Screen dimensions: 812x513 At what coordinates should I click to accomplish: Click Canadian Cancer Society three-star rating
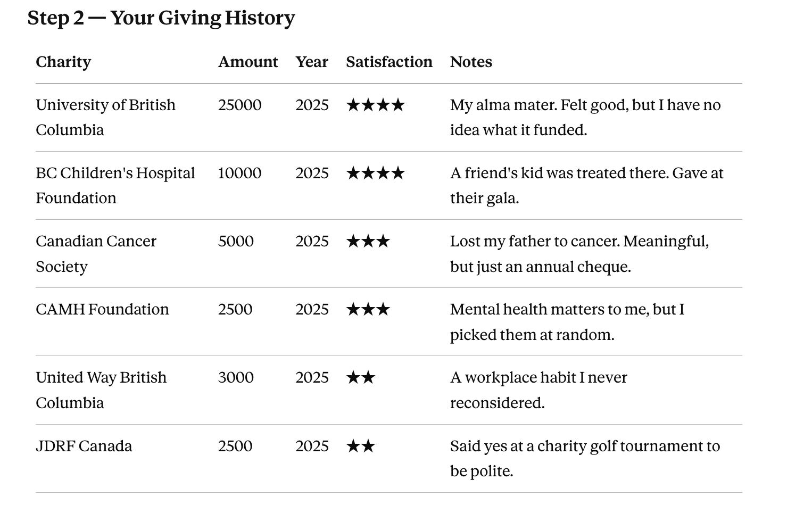(x=368, y=241)
